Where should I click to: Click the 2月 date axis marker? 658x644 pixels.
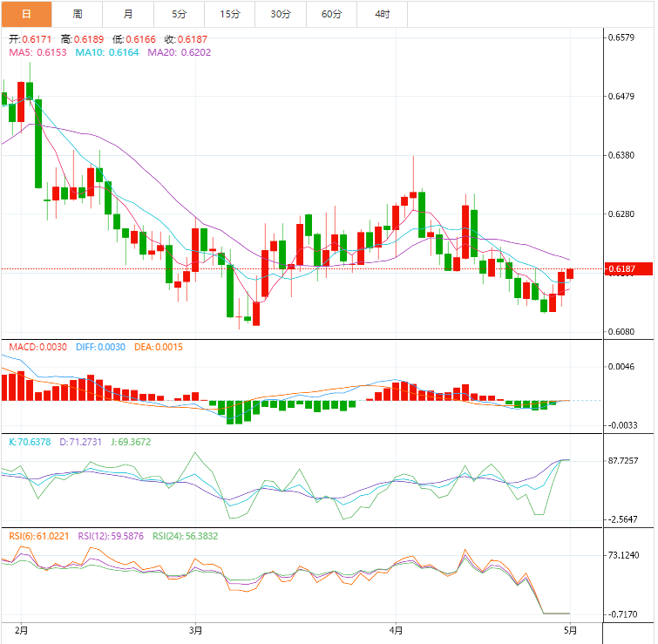pos(21,630)
